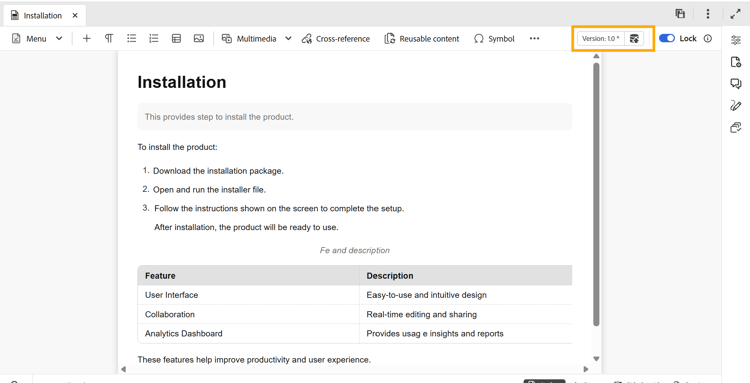Screen dimensions: 750x383
Task: Click the Version: 1.0 label
Action: pyautogui.click(x=601, y=39)
